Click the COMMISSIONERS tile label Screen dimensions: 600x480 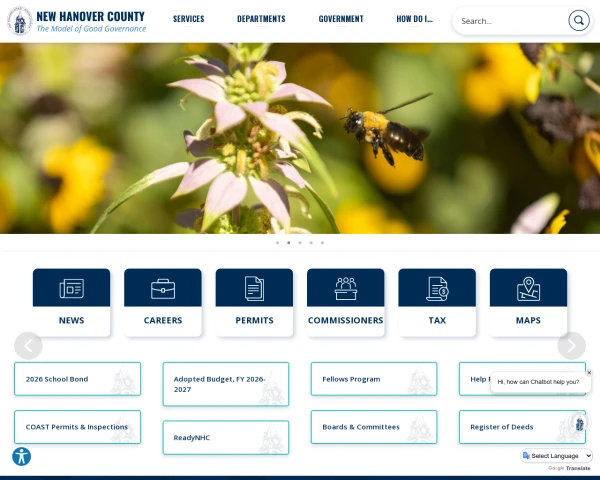(346, 320)
